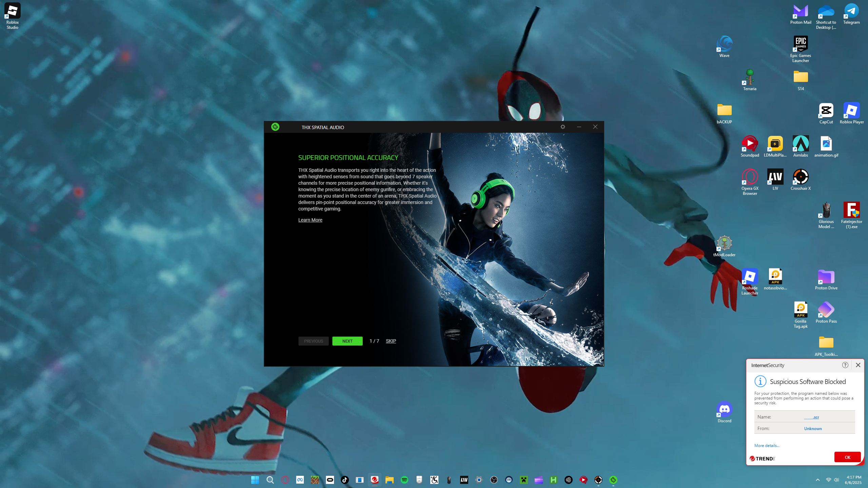Open File Explorer from the taskbar
This screenshot has height=488, width=868.
tap(389, 480)
